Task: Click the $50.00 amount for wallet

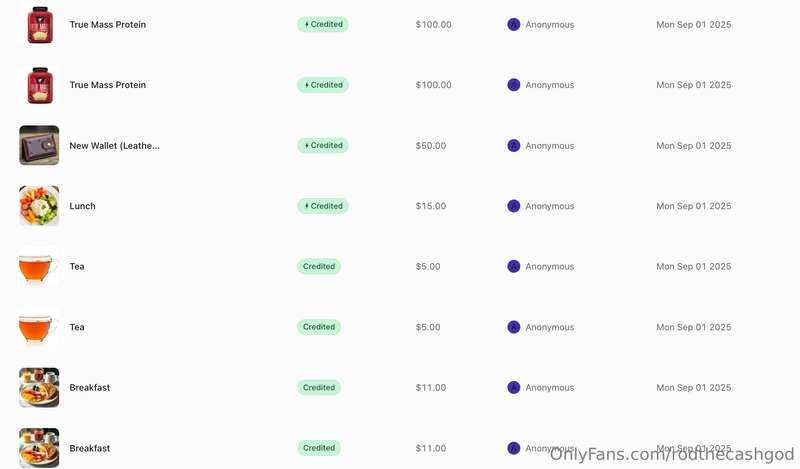Action: [x=431, y=146]
